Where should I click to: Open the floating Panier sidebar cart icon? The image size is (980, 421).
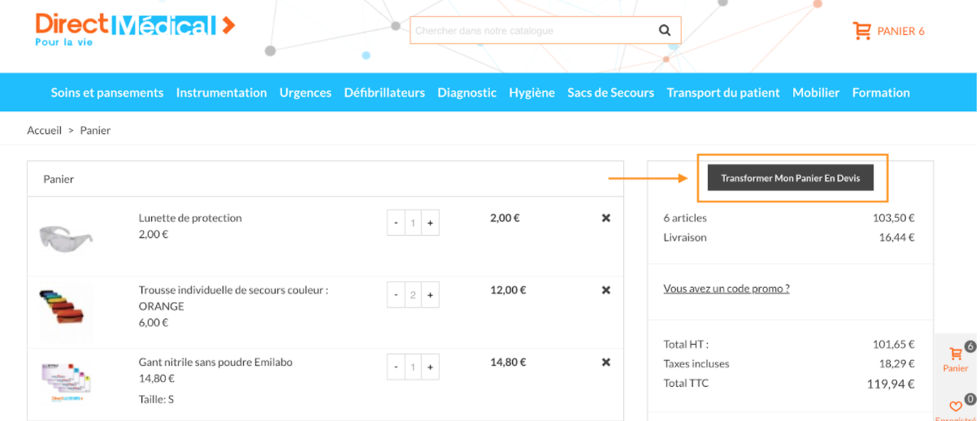(x=956, y=354)
